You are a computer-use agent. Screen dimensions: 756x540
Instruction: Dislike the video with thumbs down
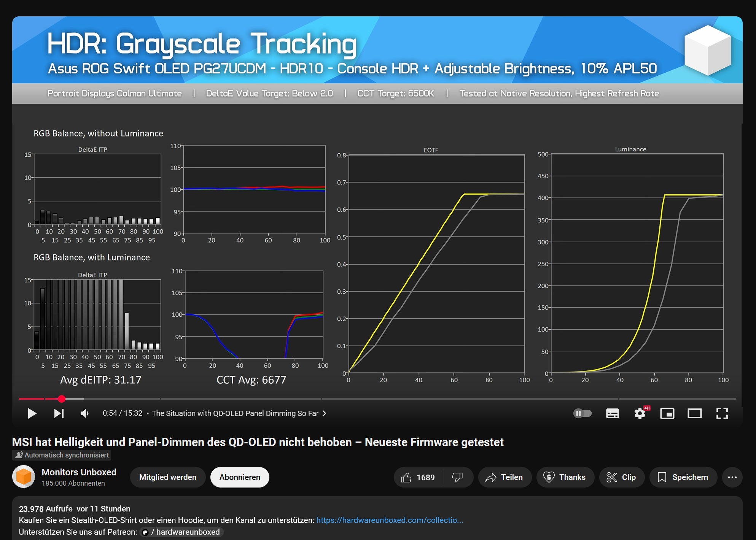pos(458,477)
